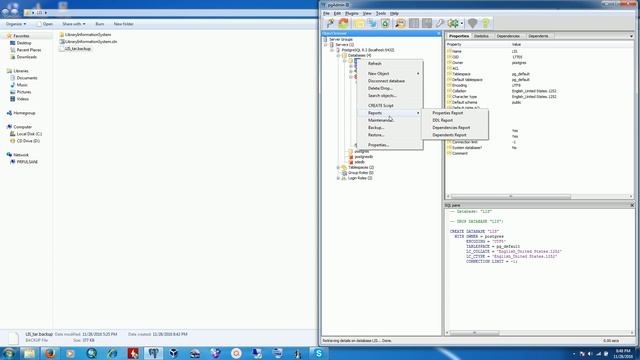Open the Tools menu in pgAdmin
Screen dimensions: 640x360
coord(381,13)
